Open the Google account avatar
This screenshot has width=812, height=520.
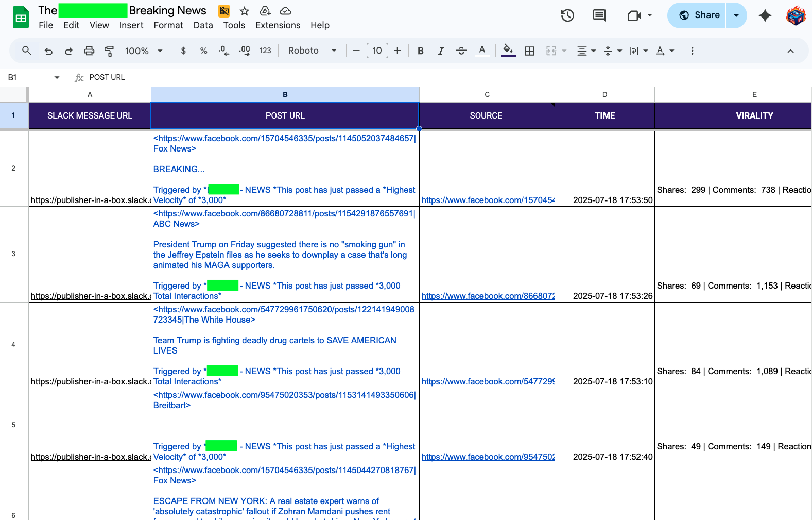(x=796, y=15)
